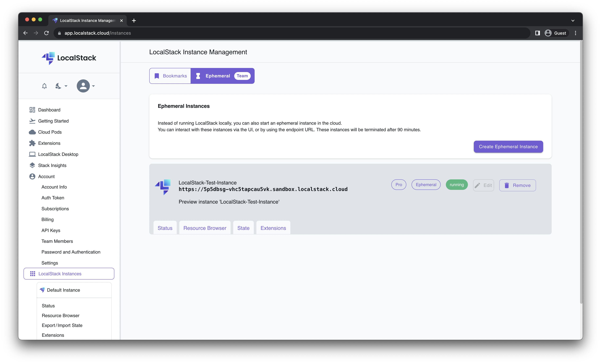Open the profile avatar dropdown

(83, 86)
